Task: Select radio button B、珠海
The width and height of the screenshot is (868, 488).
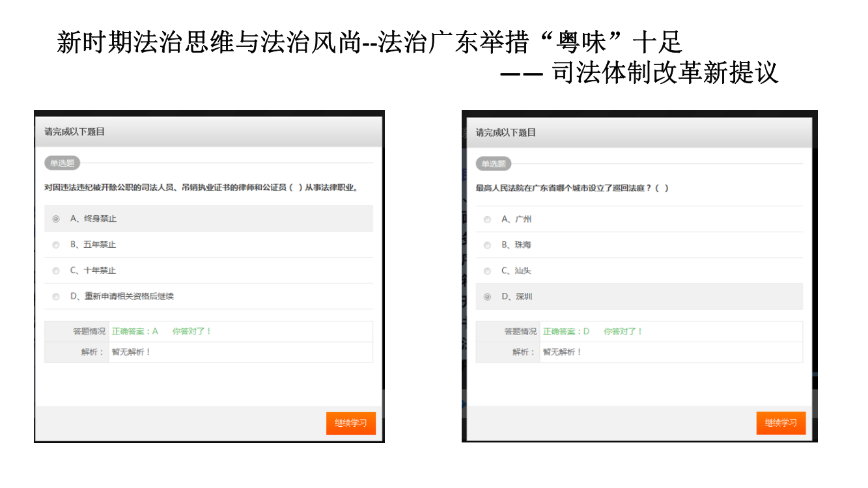Action: [487, 245]
